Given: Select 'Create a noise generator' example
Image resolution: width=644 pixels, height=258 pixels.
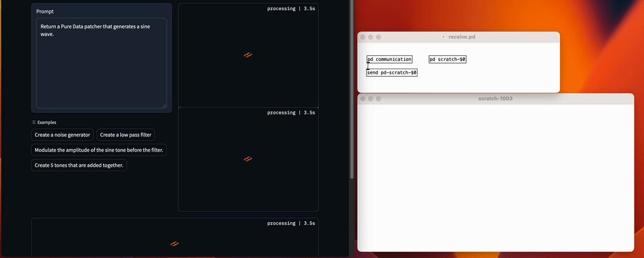Looking at the screenshot, I should point(62,135).
